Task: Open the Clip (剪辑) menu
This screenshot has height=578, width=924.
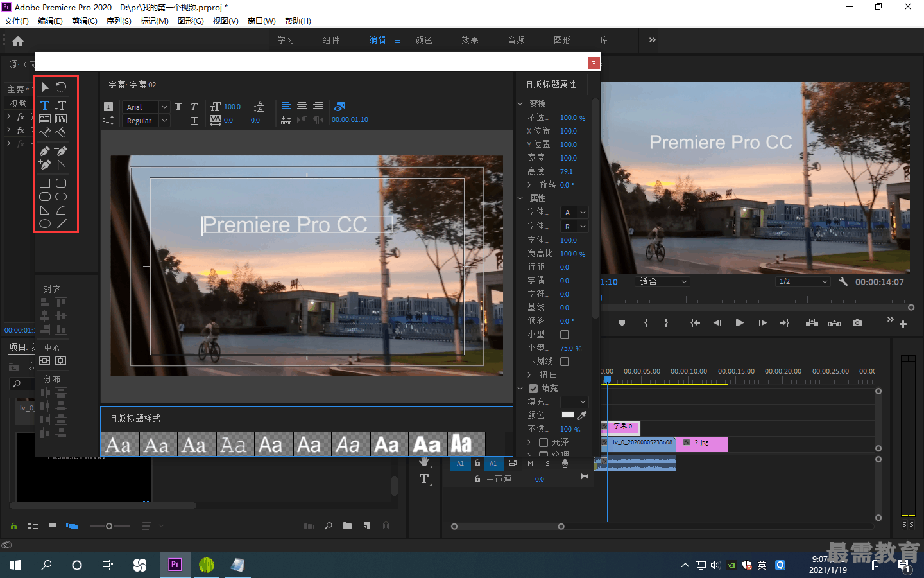Action: 84,21
